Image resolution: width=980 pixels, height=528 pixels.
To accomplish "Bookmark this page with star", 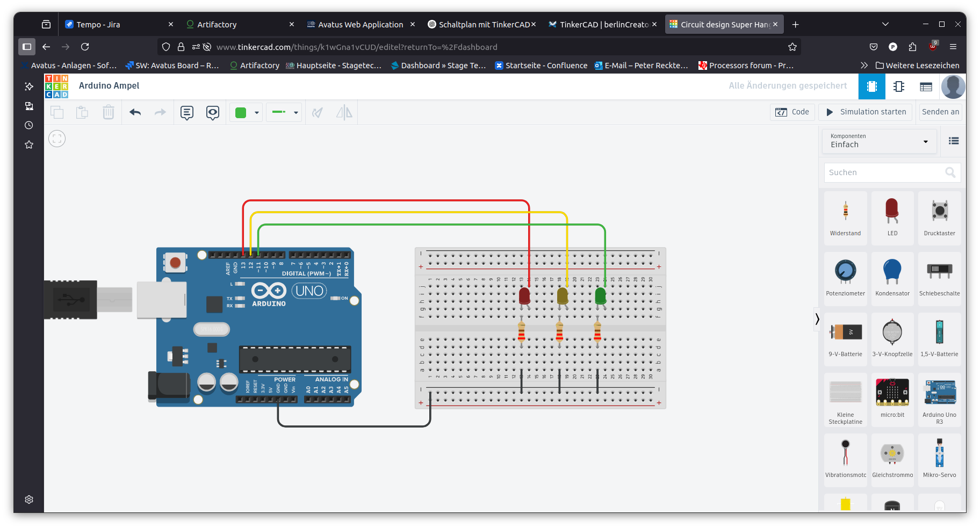I will coord(792,47).
